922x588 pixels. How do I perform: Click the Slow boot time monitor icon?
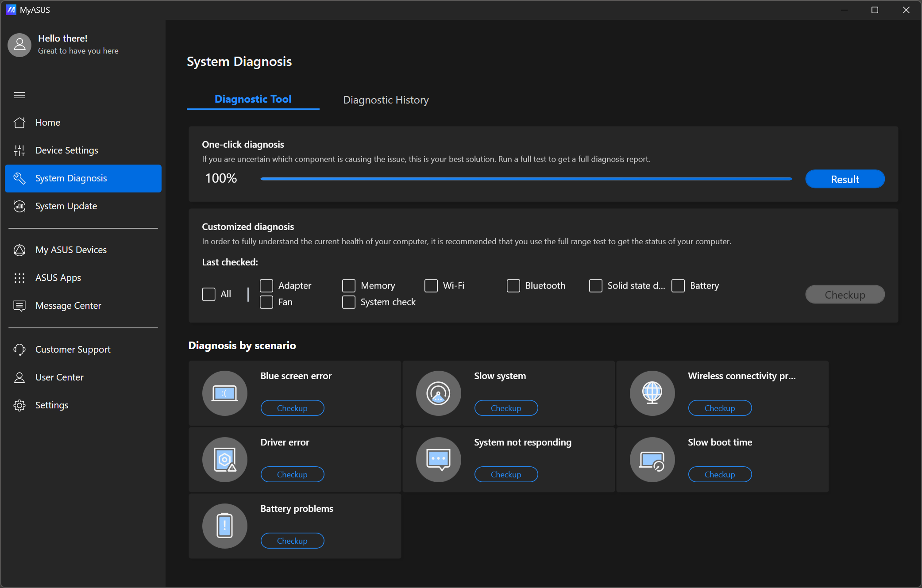pos(652,459)
